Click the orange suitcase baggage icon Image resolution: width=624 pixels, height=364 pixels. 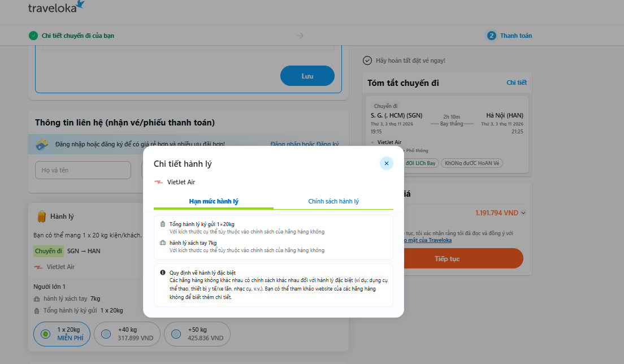point(41,216)
